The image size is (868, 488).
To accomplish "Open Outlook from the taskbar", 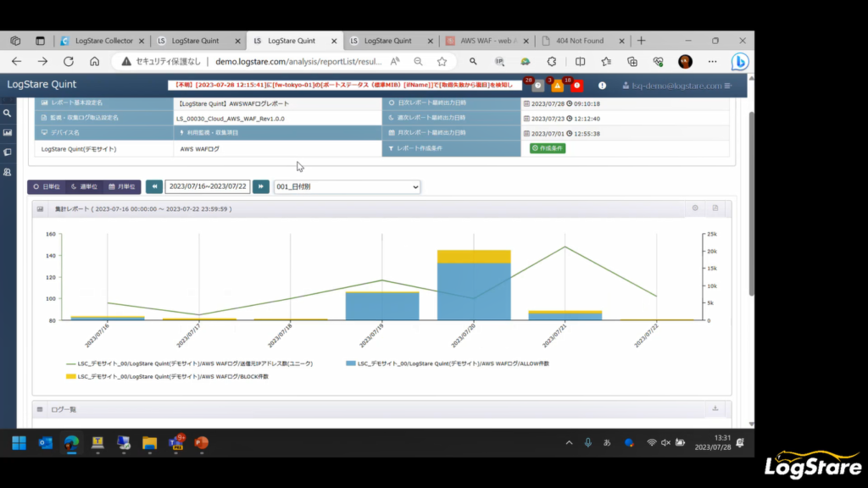I will point(46,442).
